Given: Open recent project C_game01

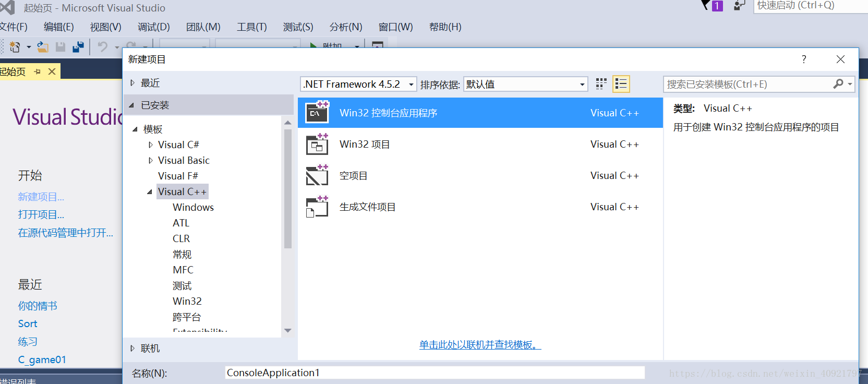Looking at the screenshot, I should coord(42,359).
